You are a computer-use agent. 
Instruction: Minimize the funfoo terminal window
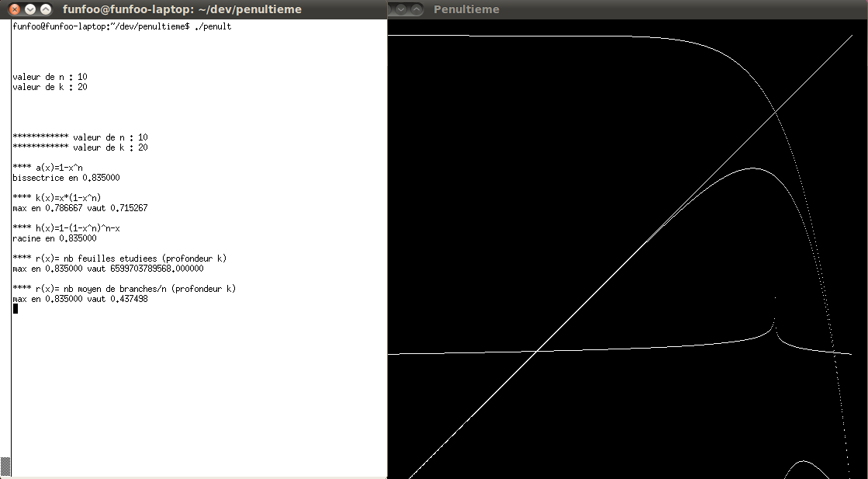(x=30, y=9)
